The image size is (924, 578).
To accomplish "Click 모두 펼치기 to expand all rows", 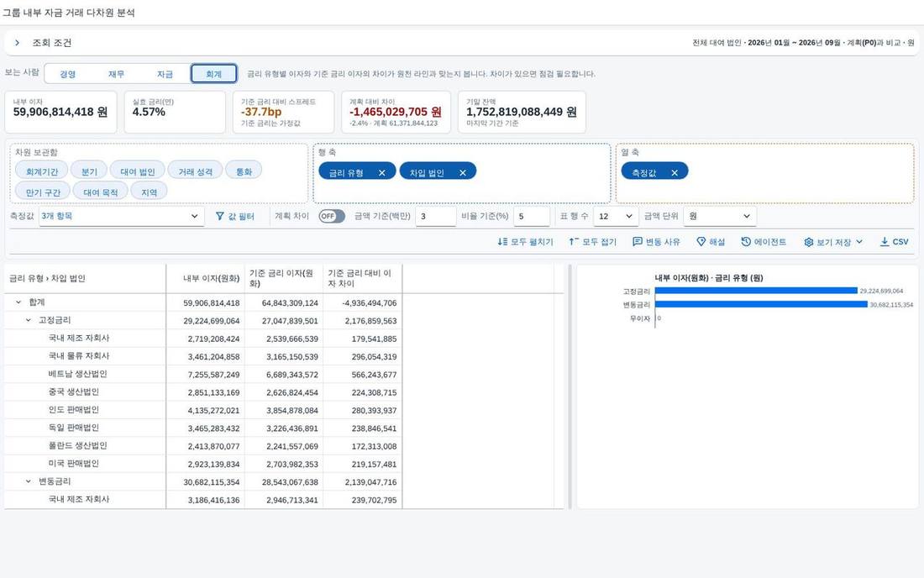I will (x=526, y=242).
